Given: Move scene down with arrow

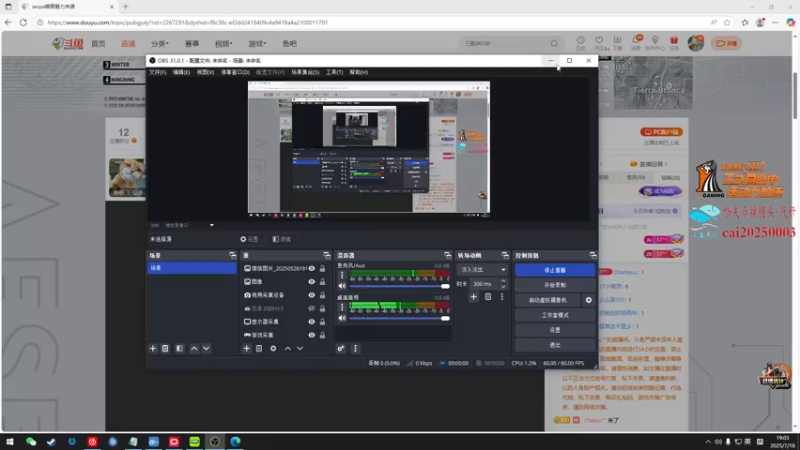Looking at the screenshot, I should 206,348.
